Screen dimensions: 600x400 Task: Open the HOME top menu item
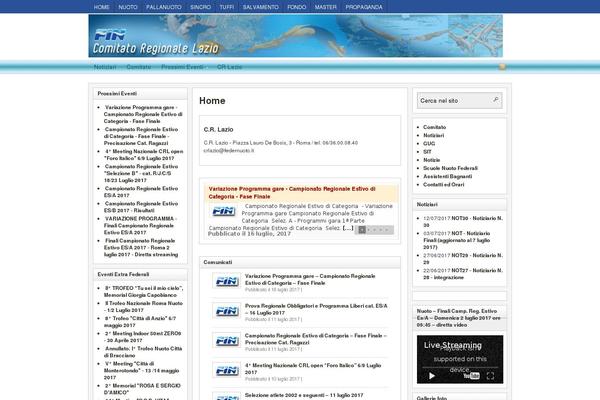101,7
